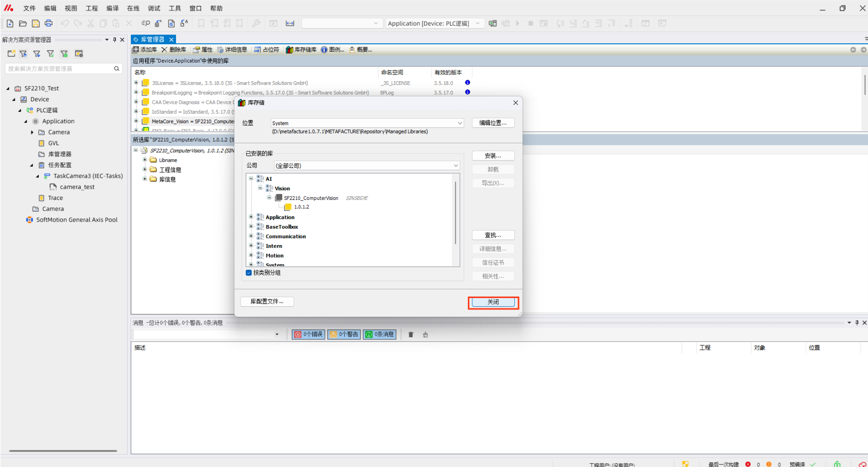Image resolution: width=868 pixels, height=467 pixels.
Task: Click the 添加库 (Add library) toolbar icon
Action: point(136,50)
